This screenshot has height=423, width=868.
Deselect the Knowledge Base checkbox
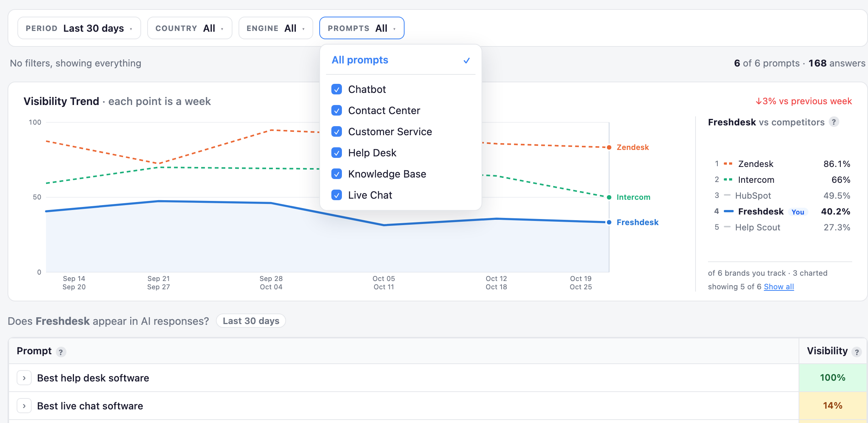tap(337, 174)
